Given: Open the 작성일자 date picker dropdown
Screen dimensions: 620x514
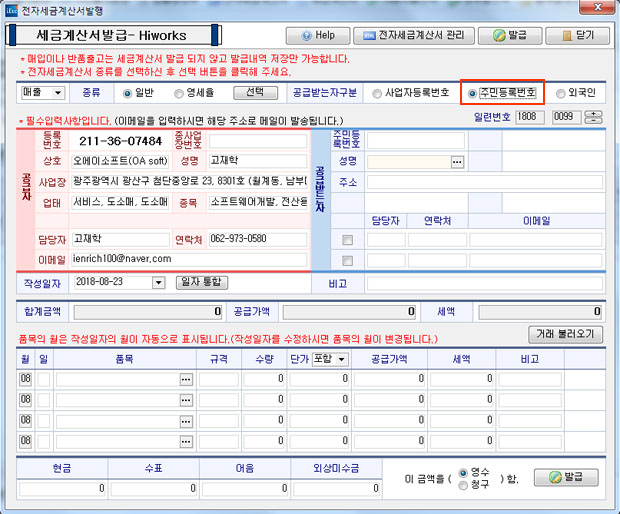Looking at the screenshot, I should [158, 283].
